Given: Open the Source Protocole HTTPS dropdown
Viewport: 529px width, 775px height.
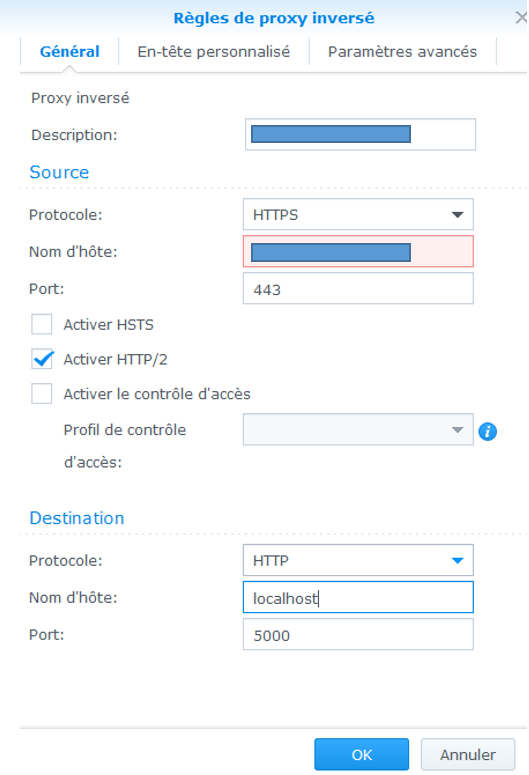Looking at the screenshot, I should (x=358, y=215).
